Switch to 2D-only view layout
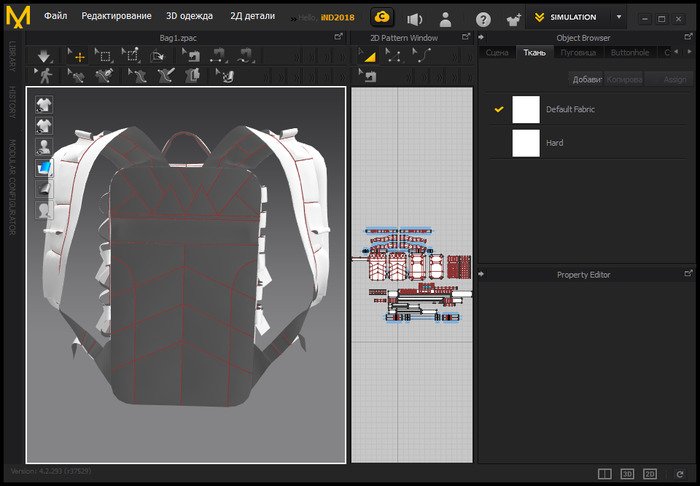The height and width of the screenshot is (486, 700). (650, 473)
